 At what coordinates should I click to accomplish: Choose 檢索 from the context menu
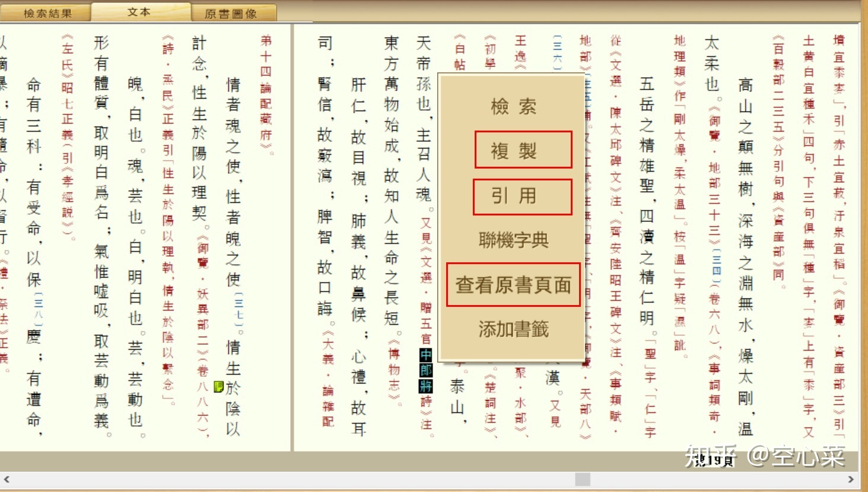513,106
